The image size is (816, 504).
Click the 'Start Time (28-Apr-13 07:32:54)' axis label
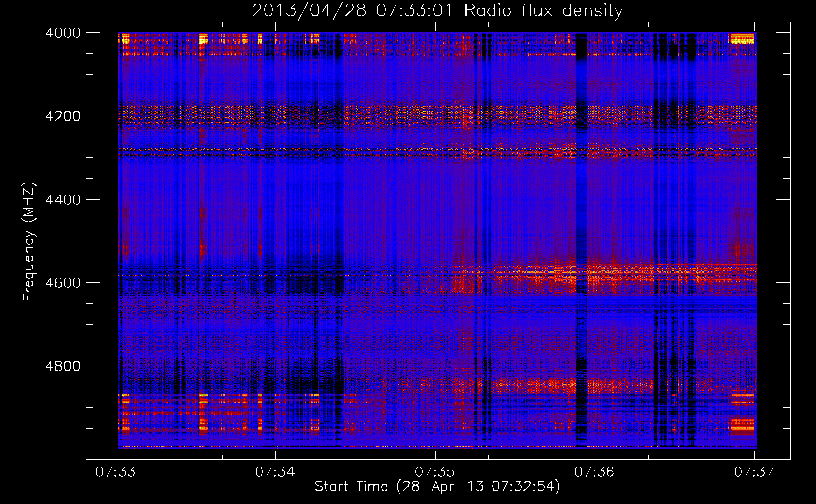tap(437, 487)
